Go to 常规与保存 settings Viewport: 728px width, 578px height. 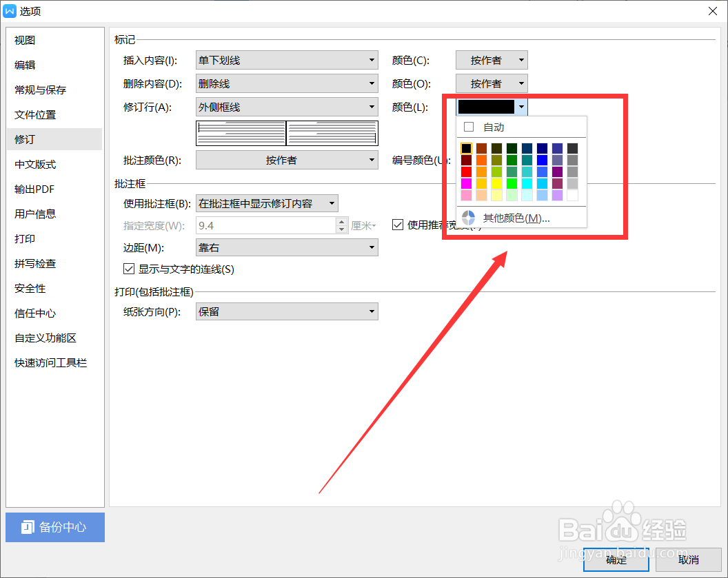[x=54, y=90]
